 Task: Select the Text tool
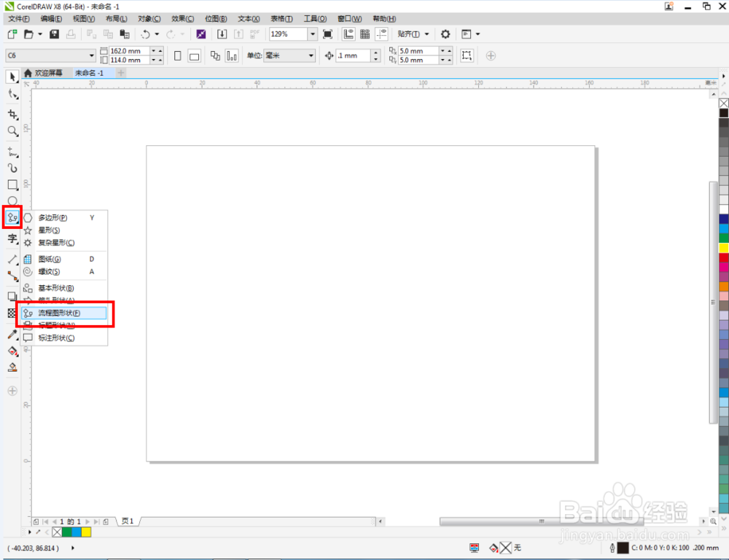click(x=12, y=238)
